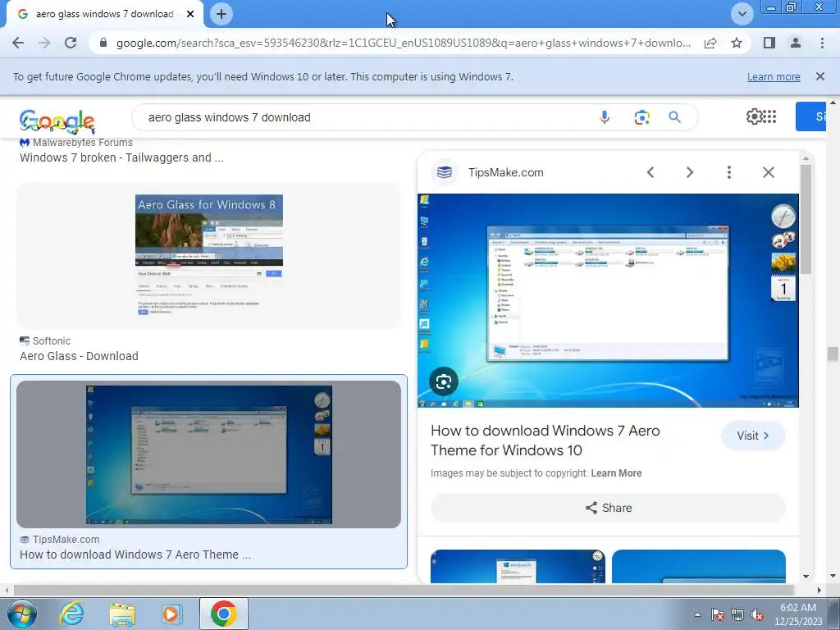Go to the Google homepage logo
840x630 pixels.
click(x=57, y=121)
